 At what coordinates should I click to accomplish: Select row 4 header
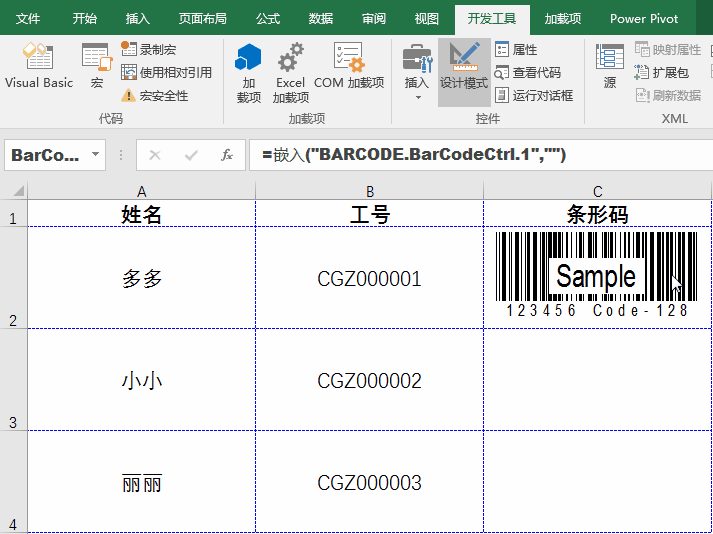tap(14, 481)
